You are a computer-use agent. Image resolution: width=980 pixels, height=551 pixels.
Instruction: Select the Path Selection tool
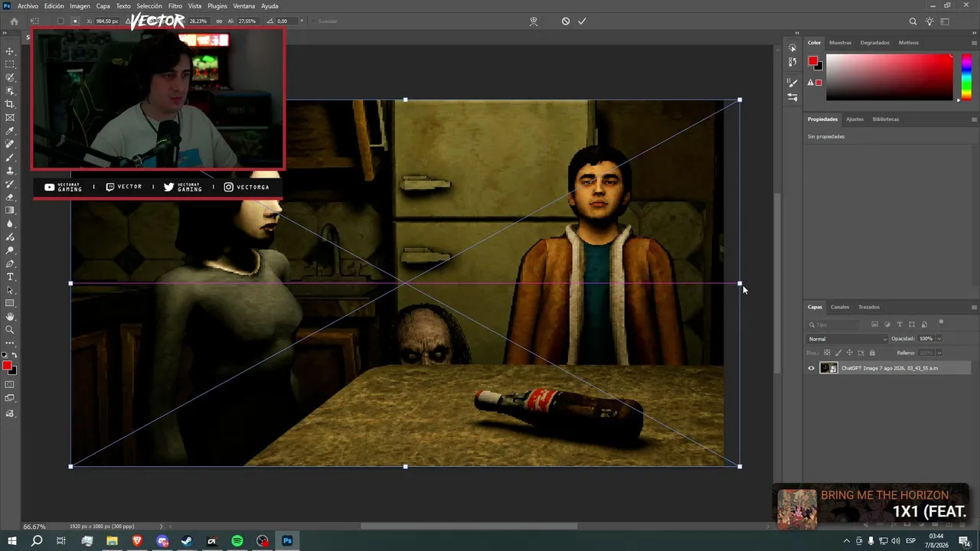pos(10,290)
